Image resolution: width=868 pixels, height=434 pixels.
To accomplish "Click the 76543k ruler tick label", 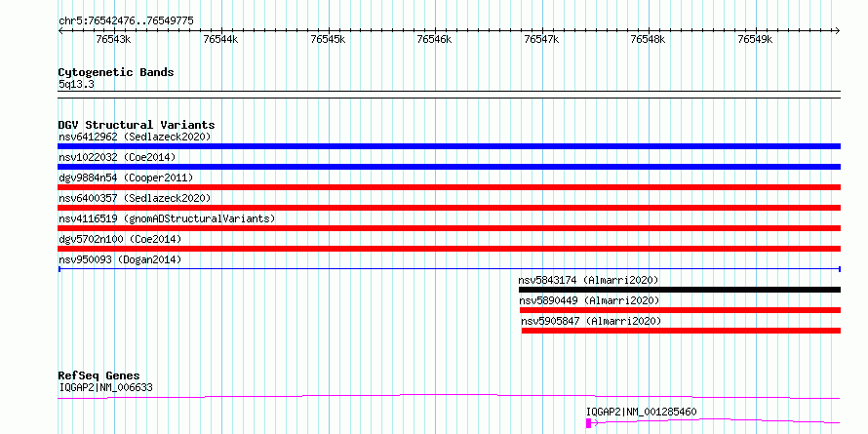I will [113, 39].
